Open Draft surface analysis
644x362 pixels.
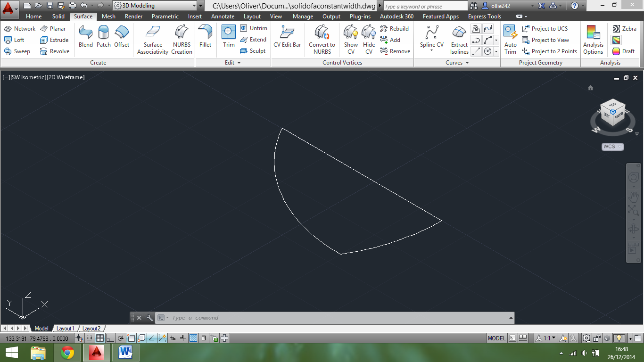tap(623, 51)
